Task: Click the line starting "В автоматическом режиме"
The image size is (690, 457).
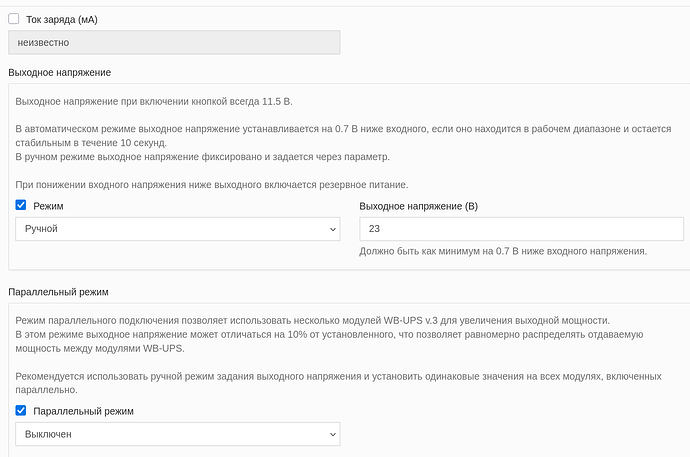Action: pyautogui.click(x=340, y=130)
